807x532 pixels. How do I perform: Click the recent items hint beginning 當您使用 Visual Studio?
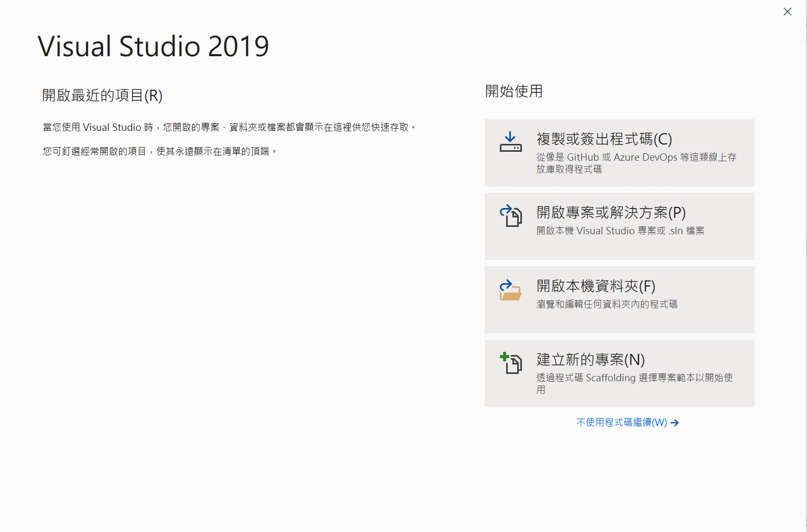[229, 128]
